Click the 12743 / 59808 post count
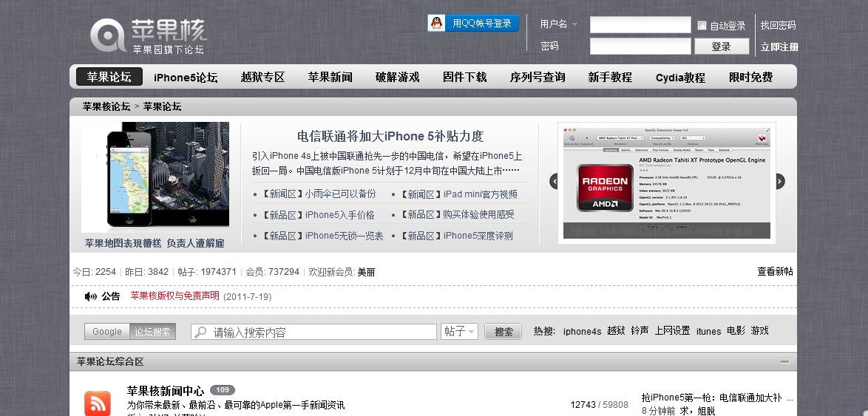The height and width of the screenshot is (416, 868). point(600,405)
